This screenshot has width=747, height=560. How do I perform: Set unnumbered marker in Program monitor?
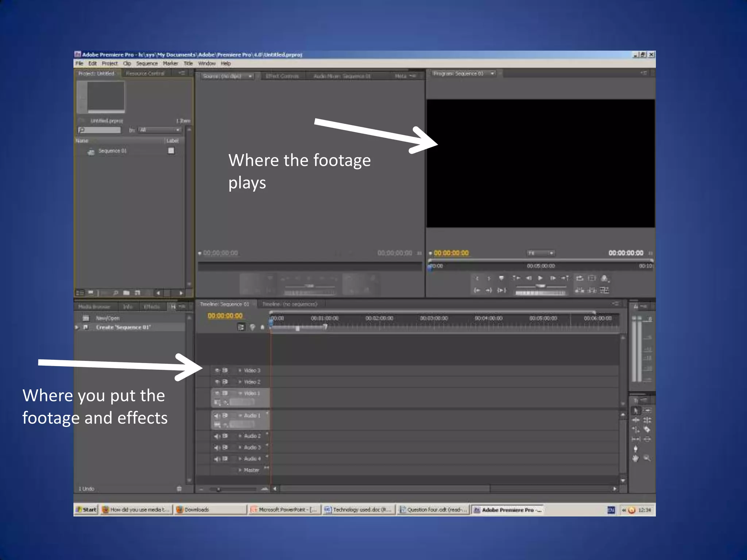[x=501, y=278]
